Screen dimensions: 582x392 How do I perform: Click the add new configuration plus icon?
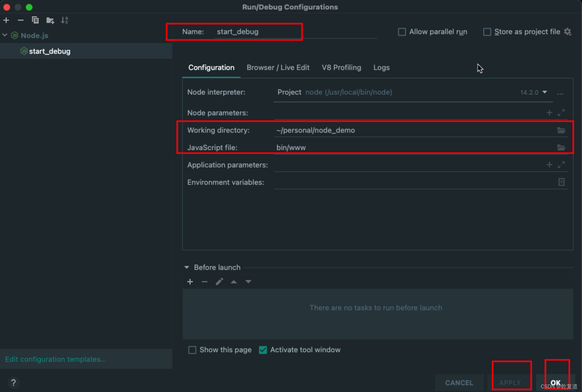coord(6,20)
